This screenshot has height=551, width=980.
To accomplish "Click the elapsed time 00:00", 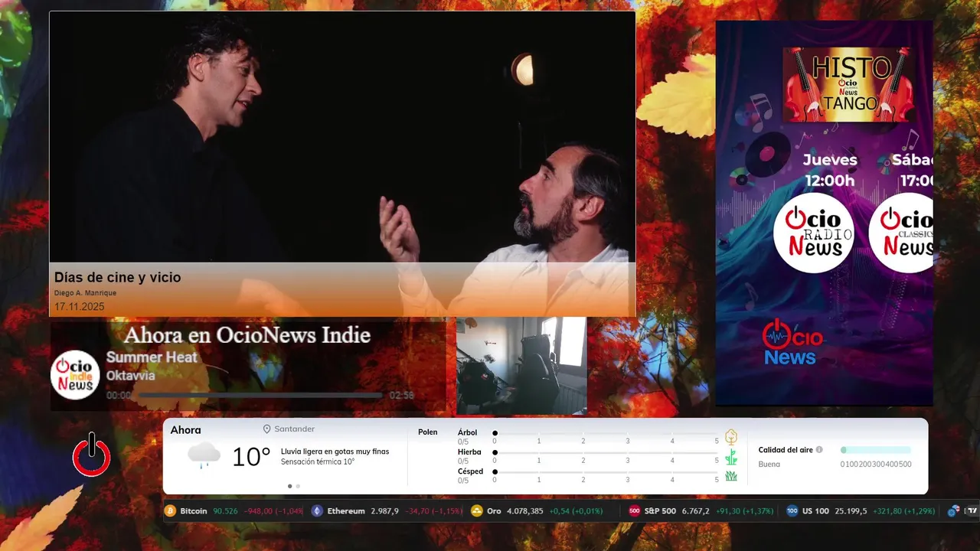I will 119,396.
